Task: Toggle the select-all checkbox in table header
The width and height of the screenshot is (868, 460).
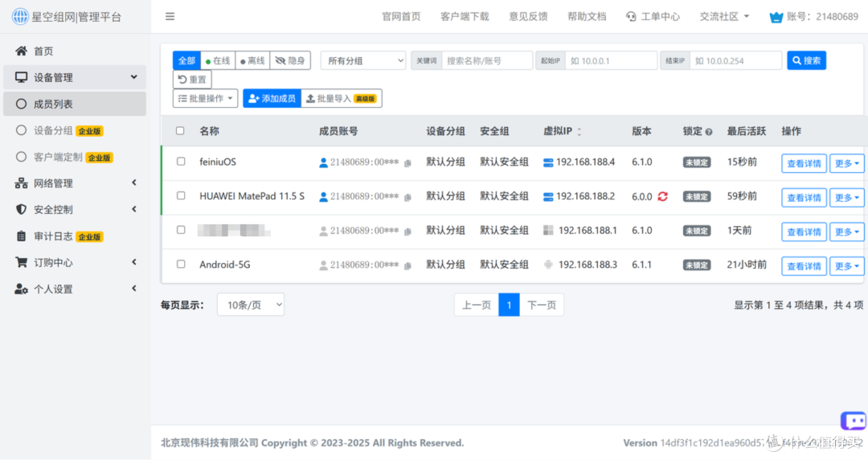Action: click(180, 131)
